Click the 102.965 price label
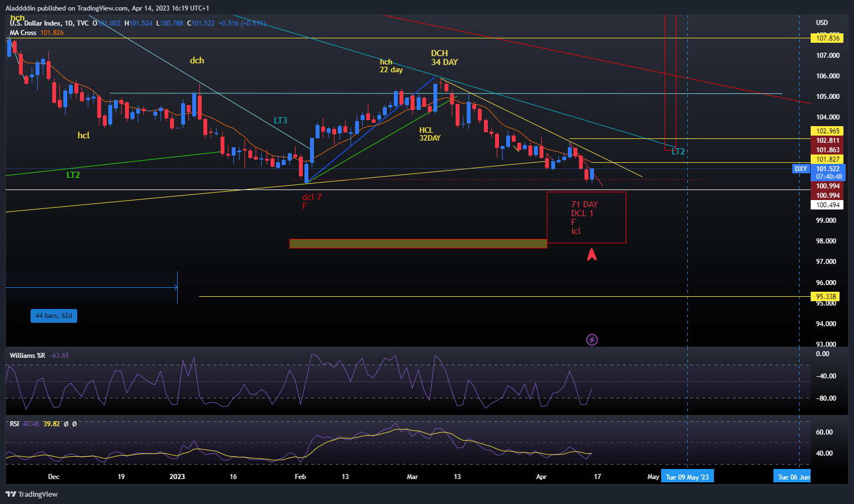 pyautogui.click(x=827, y=131)
